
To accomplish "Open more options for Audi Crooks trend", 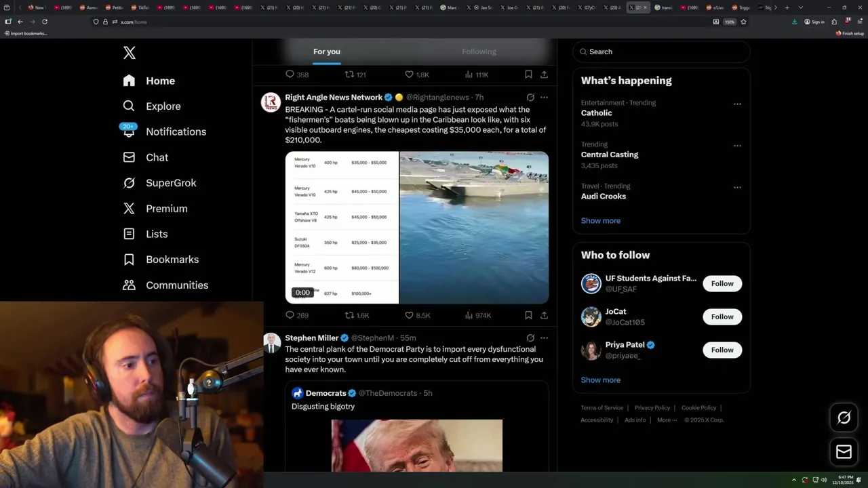I will tap(737, 188).
